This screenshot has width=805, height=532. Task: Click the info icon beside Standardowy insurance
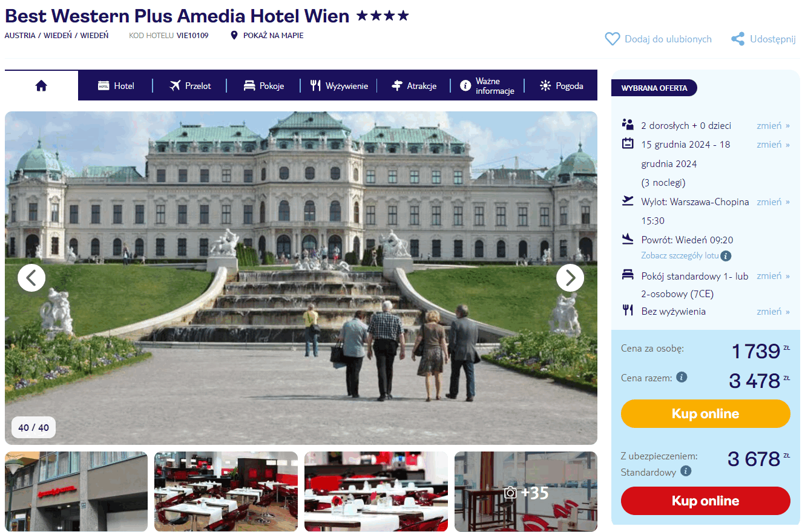pyautogui.click(x=686, y=471)
